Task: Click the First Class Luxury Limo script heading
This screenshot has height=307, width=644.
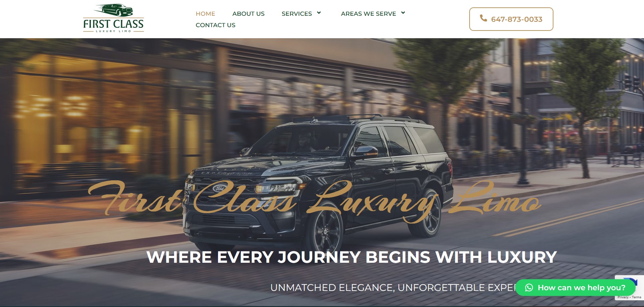Action: (x=315, y=200)
